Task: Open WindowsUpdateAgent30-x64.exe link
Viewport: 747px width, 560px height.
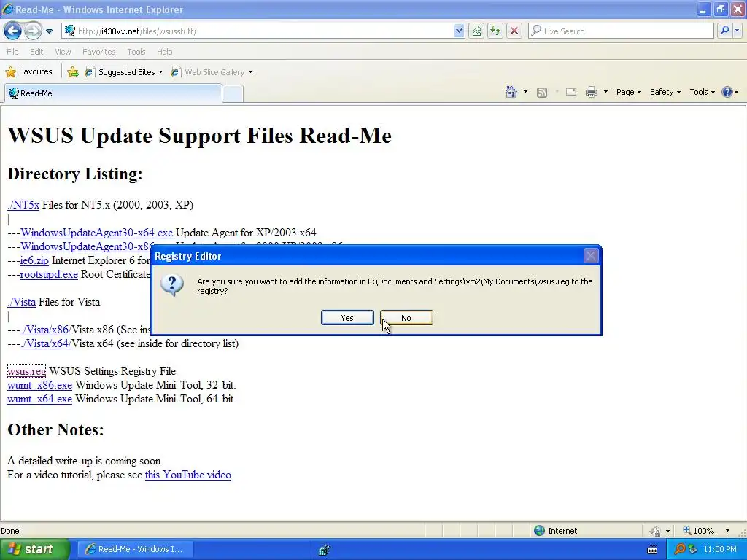Action: click(96, 233)
